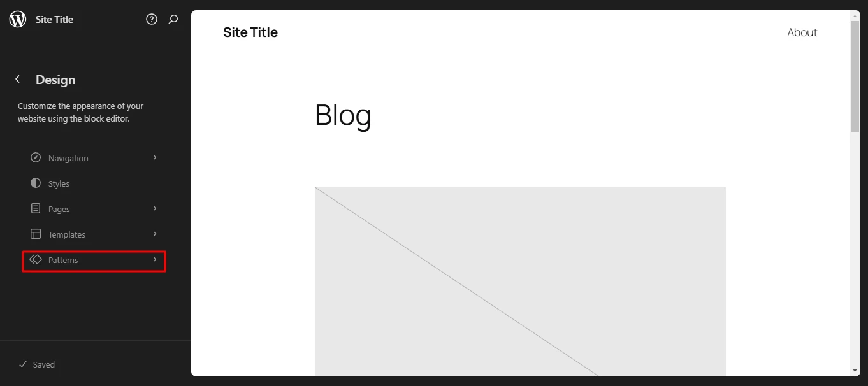Open the search command palette icon
This screenshot has width=868, height=386.
[173, 20]
